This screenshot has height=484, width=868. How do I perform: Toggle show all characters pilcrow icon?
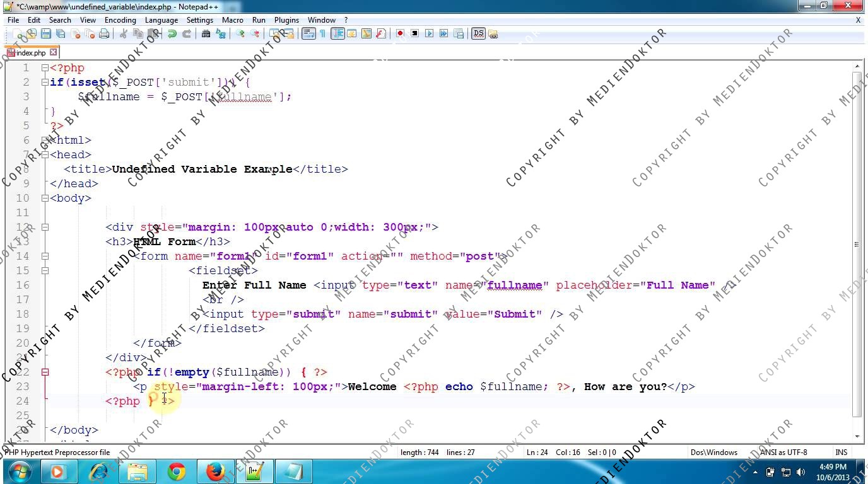tap(322, 33)
